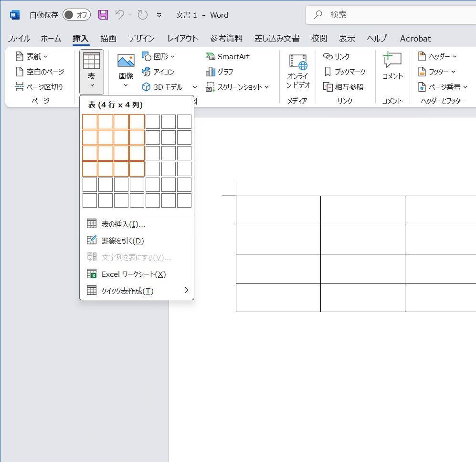Viewport: 476px width, 462px height.
Task: Insert a SmartArt graphic
Action: [228, 56]
